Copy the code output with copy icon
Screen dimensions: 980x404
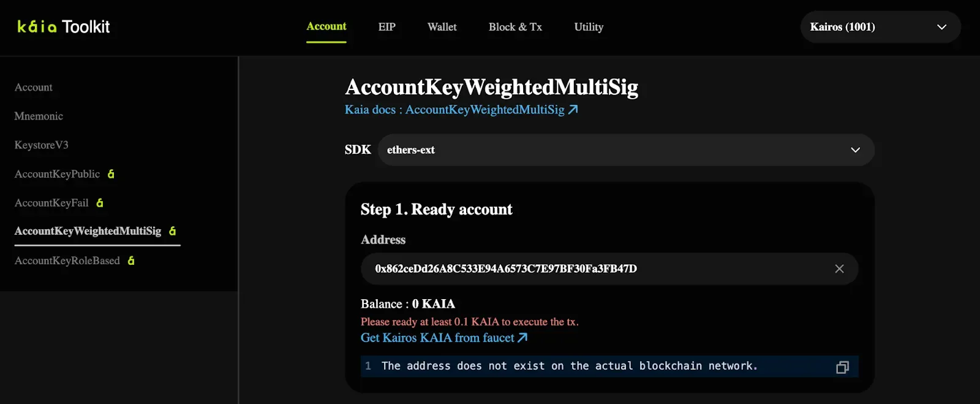click(842, 367)
